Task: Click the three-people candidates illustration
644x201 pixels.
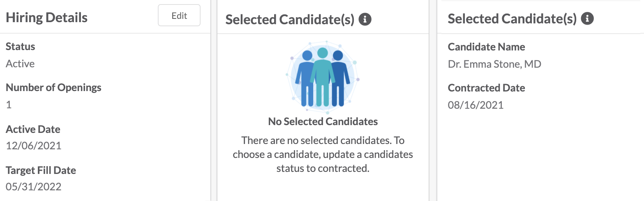Action: pyautogui.click(x=323, y=77)
